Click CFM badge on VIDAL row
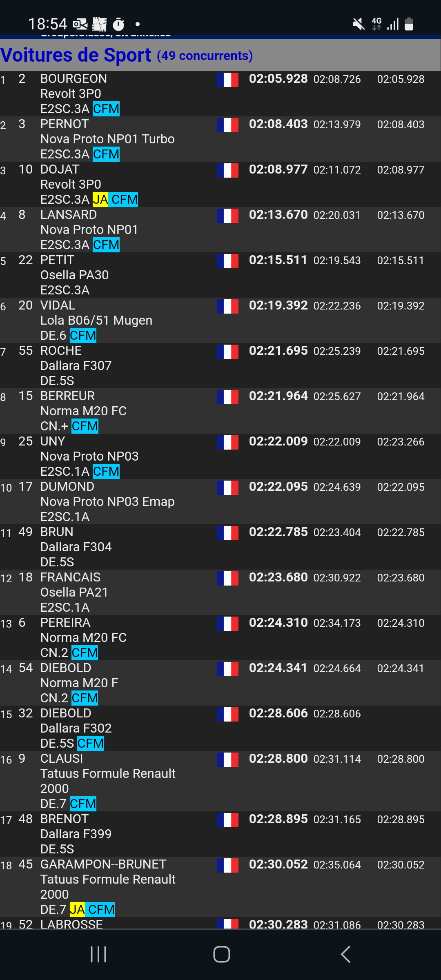 83,336
